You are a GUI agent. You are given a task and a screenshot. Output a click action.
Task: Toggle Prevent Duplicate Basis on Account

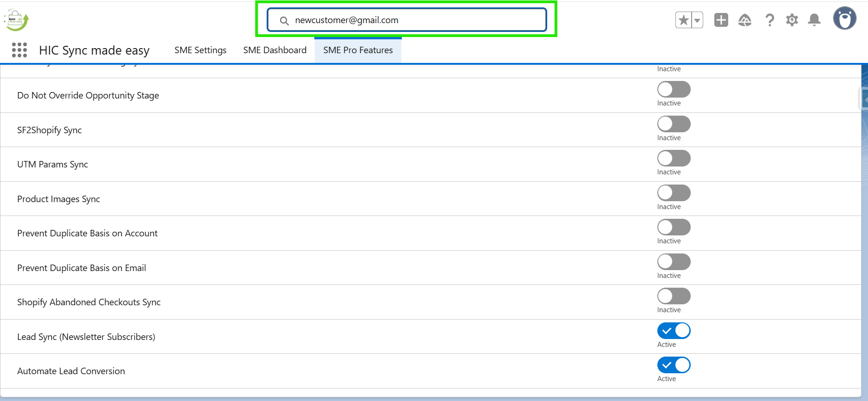pyautogui.click(x=674, y=227)
